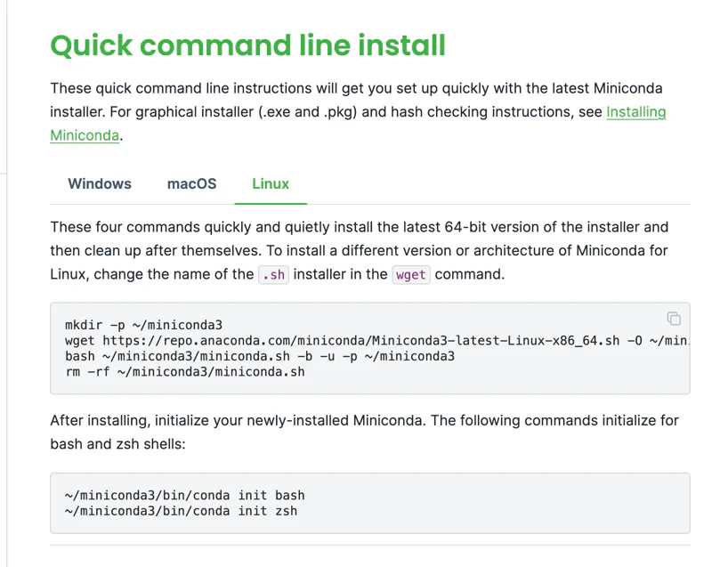Click the conda init bash command
The width and height of the screenshot is (728, 567).
[185, 495]
